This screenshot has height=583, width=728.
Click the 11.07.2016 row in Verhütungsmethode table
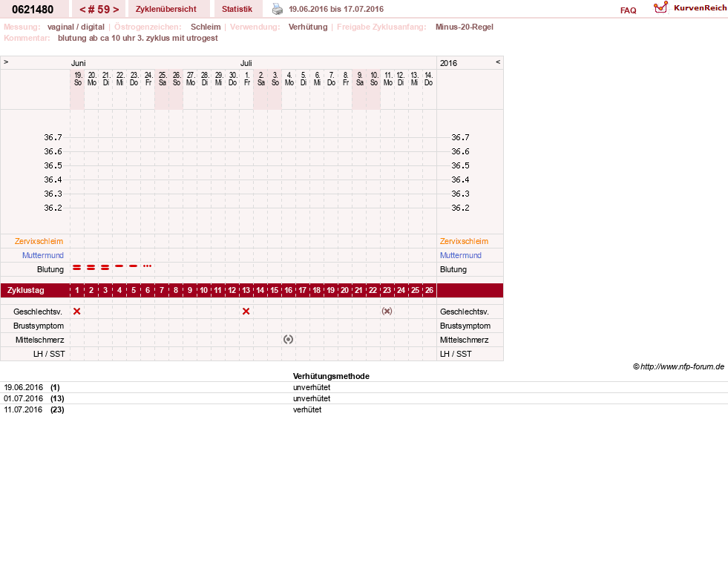click(x=364, y=409)
